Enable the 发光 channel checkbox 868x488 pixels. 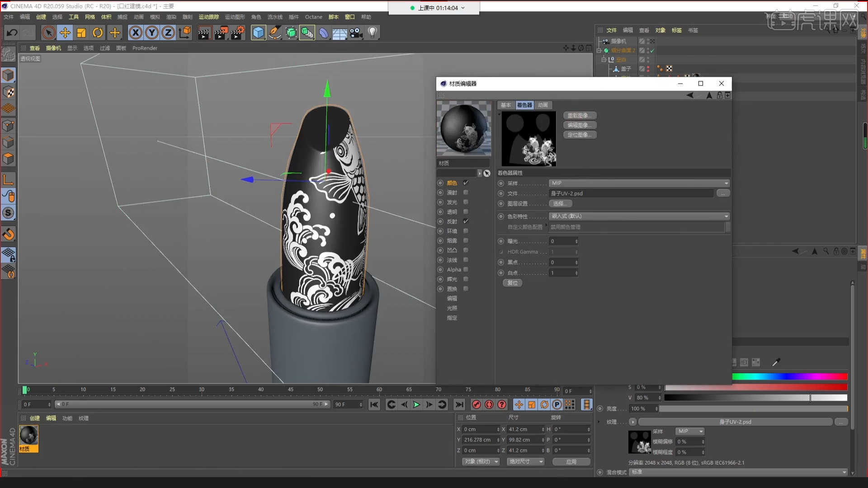click(x=466, y=202)
